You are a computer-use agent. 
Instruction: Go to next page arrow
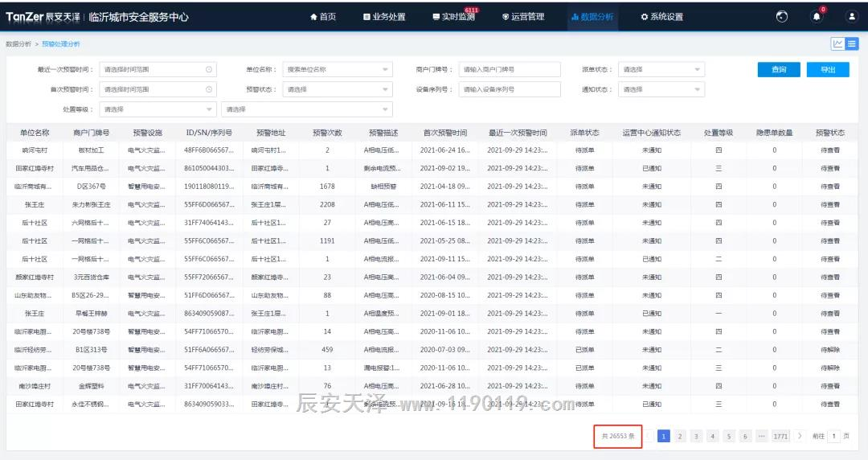(x=800, y=436)
